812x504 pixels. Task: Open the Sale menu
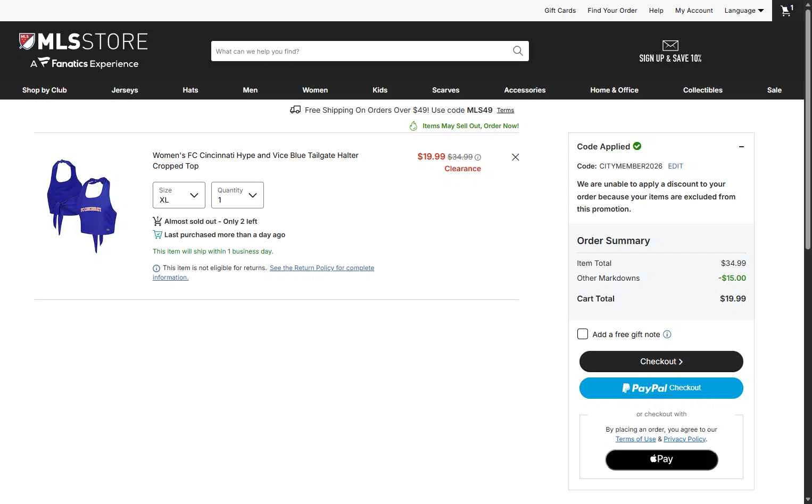pyautogui.click(x=774, y=90)
